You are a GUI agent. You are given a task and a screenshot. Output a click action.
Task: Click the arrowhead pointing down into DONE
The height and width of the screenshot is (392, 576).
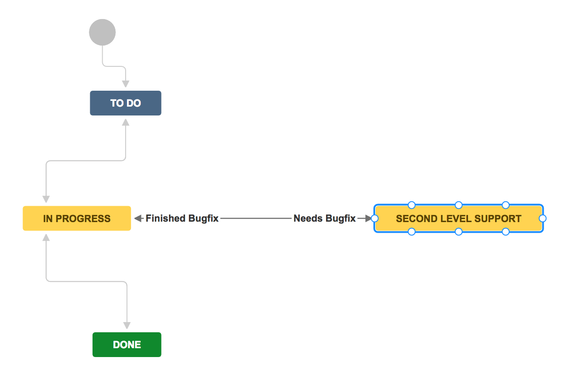(x=127, y=326)
